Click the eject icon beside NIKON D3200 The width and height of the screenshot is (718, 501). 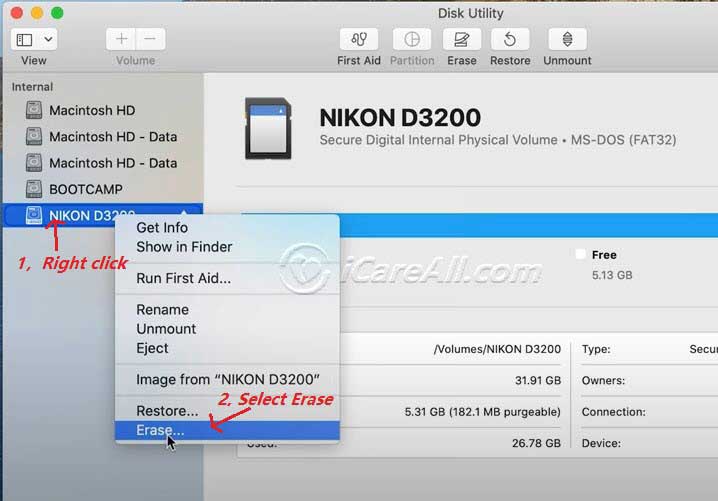click(x=184, y=212)
